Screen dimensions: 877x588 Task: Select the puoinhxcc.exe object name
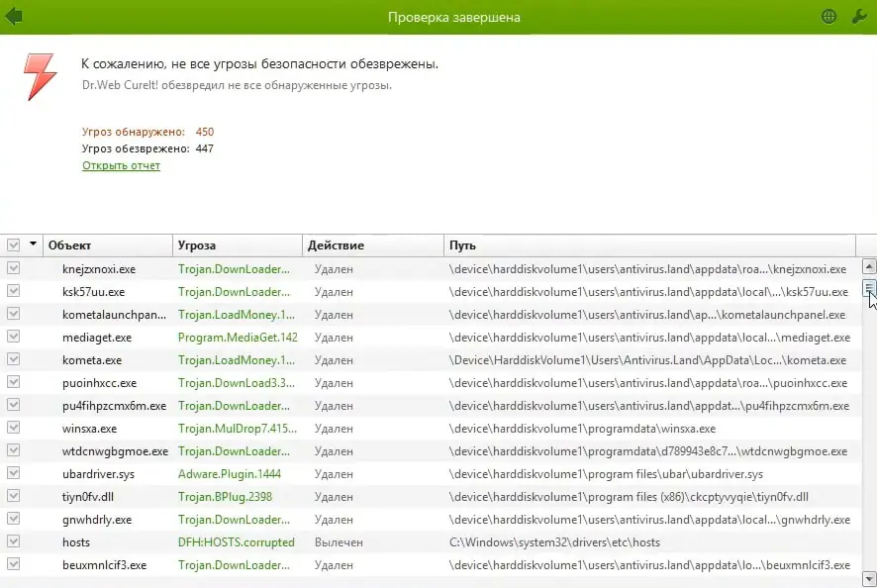pos(100,383)
